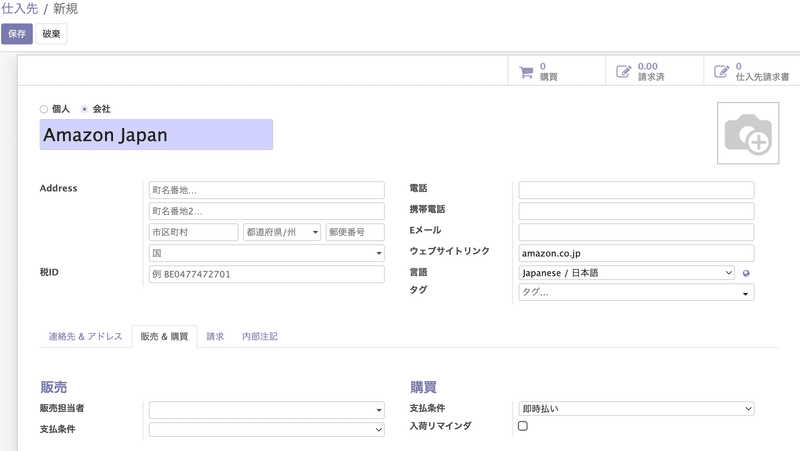Expand the 販売担当者 salesperson dropdown

[266, 410]
